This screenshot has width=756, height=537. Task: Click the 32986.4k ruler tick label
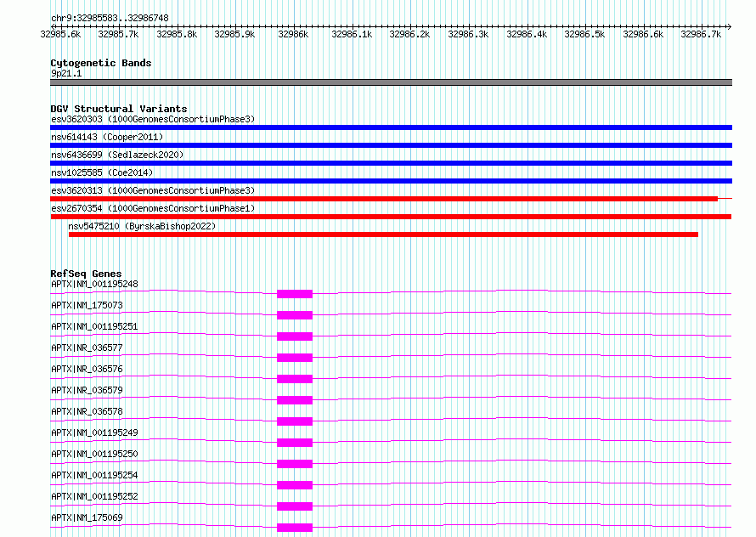(527, 34)
